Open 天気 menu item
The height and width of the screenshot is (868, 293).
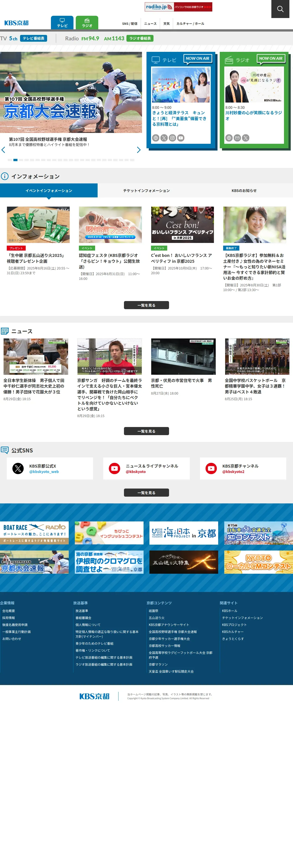click(167, 24)
